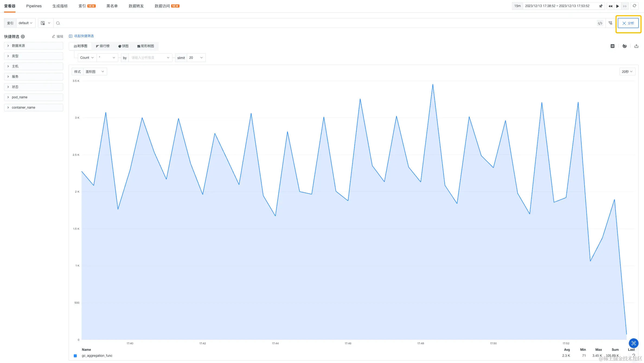644x363 pixels.
Task: Close the analysis mode with 分析 button
Action: point(628,23)
